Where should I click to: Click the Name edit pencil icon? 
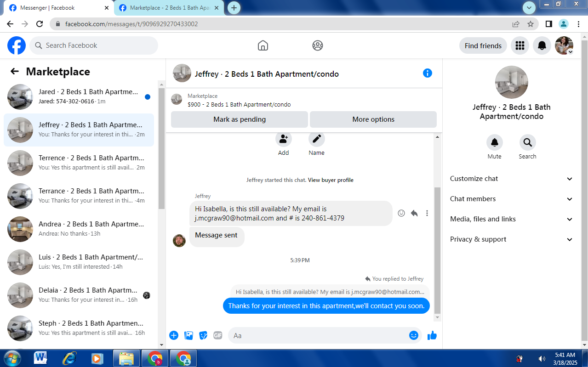click(317, 138)
